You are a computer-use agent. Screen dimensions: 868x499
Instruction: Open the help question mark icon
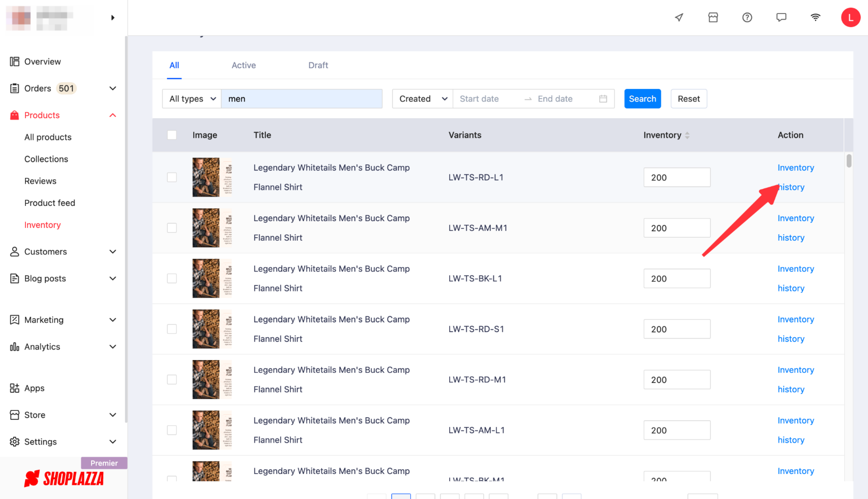tap(747, 17)
